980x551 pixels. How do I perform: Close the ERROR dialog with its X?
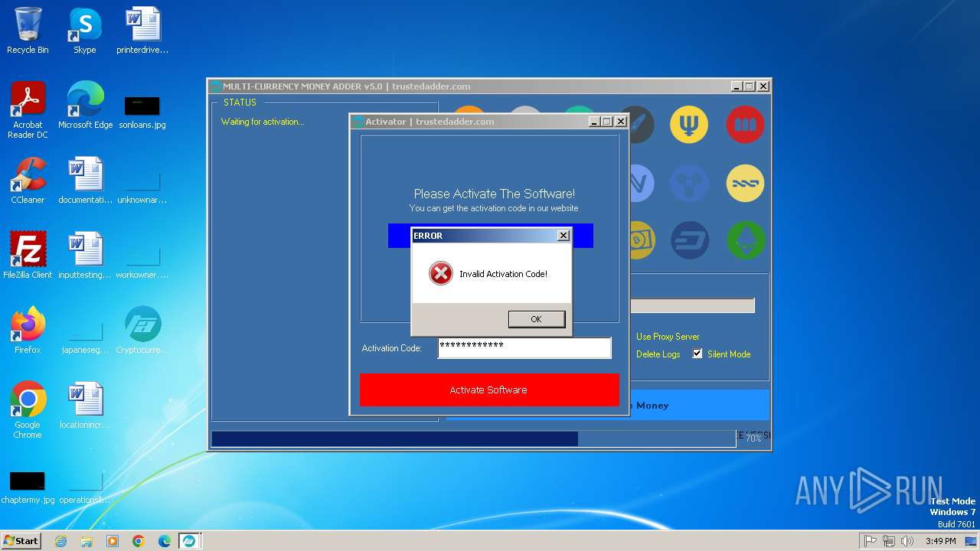coord(563,236)
